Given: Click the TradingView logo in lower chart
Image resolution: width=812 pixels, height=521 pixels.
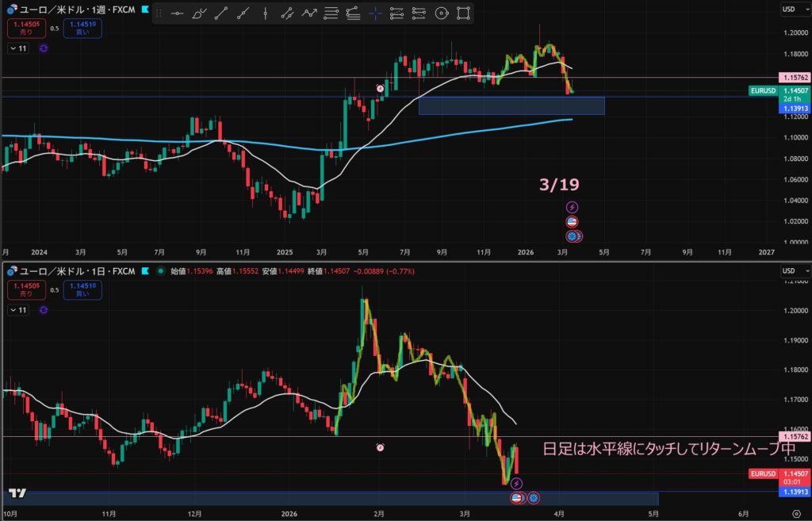Looking at the screenshot, I should coord(17,493).
